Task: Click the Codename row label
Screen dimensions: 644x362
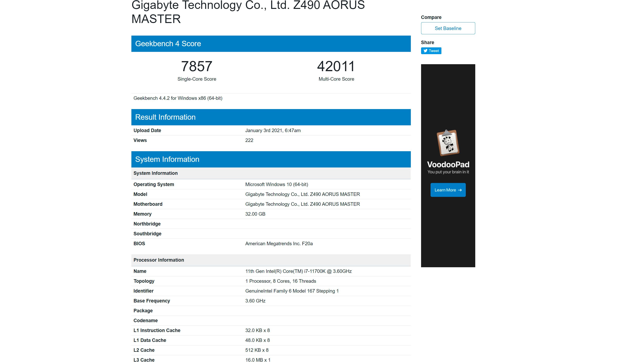Action: pos(146,321)
